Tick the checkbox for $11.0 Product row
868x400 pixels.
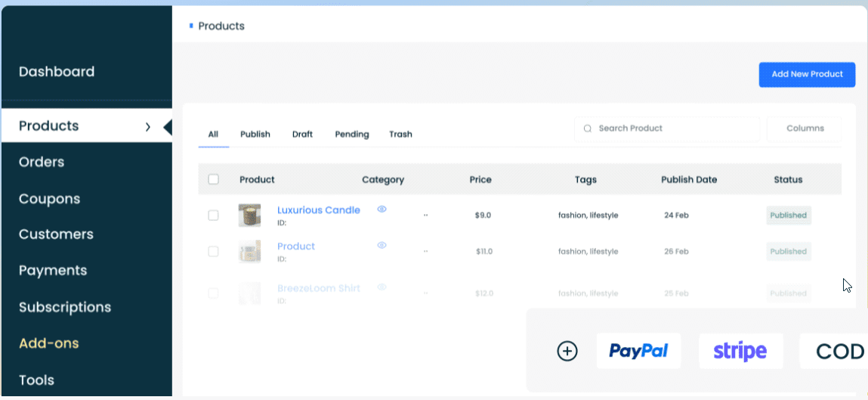(x=213, y=252)
